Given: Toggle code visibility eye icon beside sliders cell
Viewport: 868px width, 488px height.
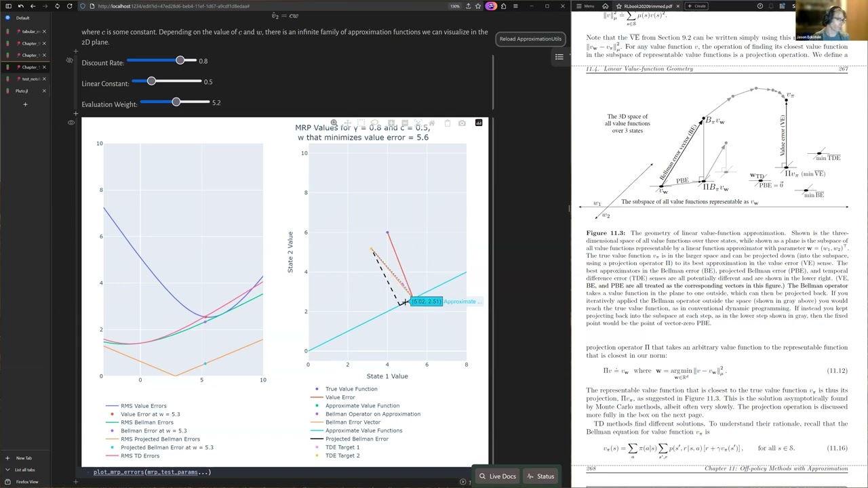Looking at the screenshot, I should [69, 60].
